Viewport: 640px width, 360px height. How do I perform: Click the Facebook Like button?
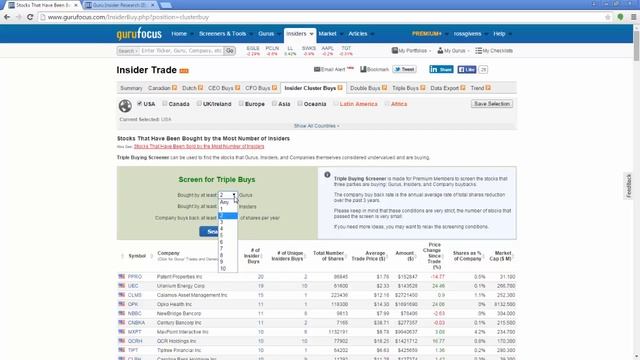467,69
